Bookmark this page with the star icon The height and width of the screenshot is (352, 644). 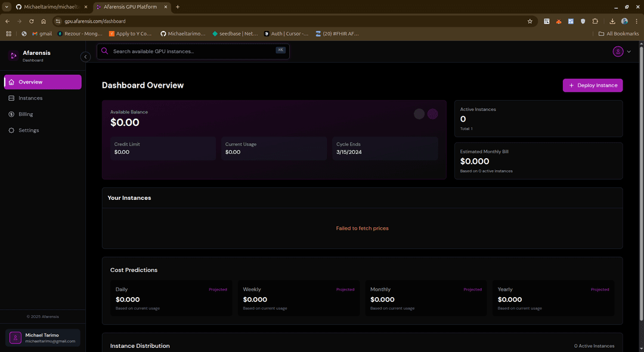[x=530, y=21]
